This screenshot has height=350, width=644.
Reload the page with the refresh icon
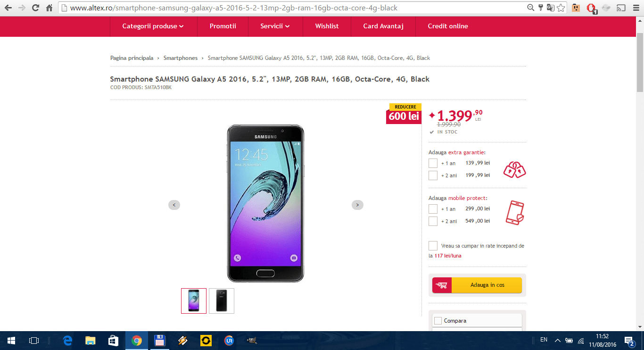[35, 8]
